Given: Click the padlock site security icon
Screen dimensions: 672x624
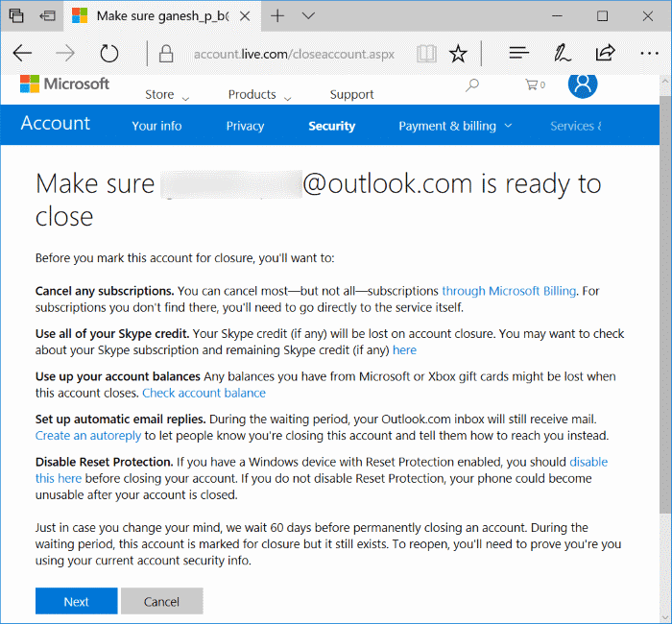Looking at the screenshot, I should pyautogui.click(x=166, y=54).
